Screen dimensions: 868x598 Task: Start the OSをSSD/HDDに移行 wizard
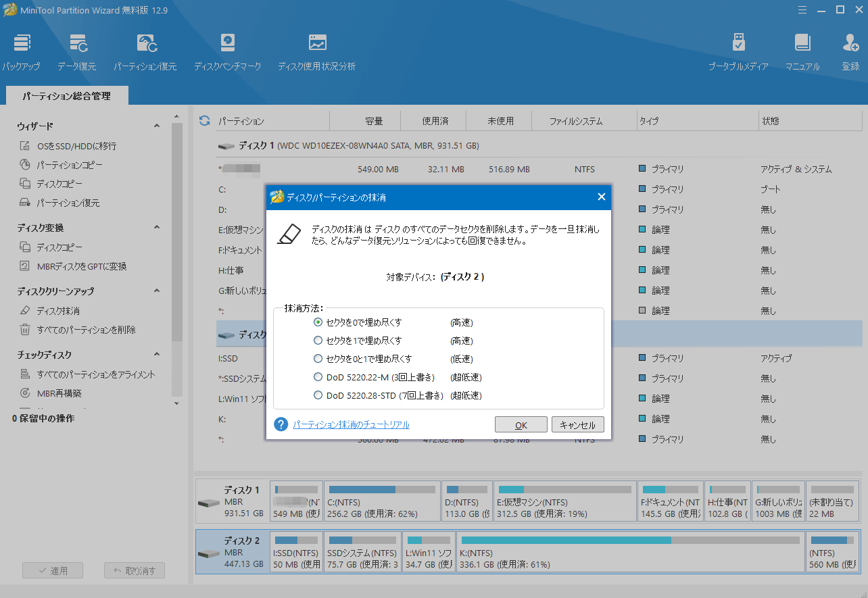(x=68, y=146)
